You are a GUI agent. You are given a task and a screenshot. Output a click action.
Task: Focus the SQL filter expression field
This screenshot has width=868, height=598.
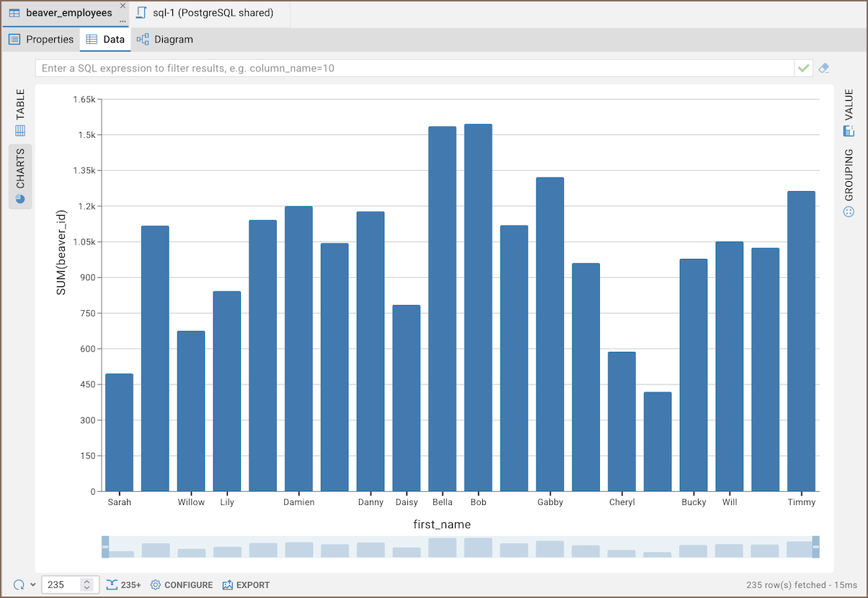415,68
